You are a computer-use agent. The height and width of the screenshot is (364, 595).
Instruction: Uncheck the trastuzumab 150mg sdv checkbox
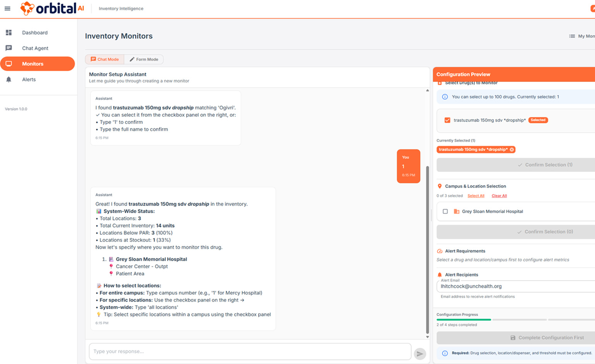(447, 120)
